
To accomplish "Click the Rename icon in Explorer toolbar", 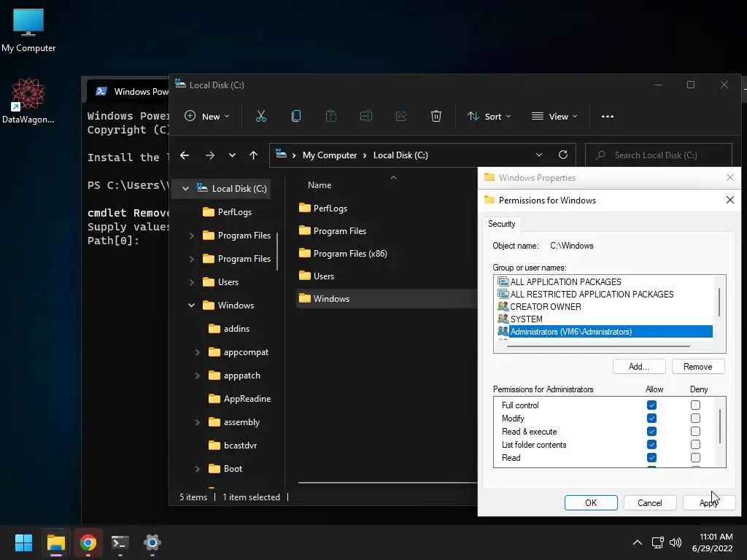I will tap(366, 116).
